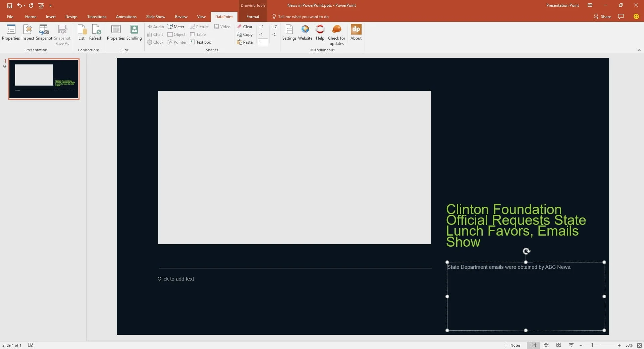
Task: Switch to Reading View
Action: click(x=558, y=345)
